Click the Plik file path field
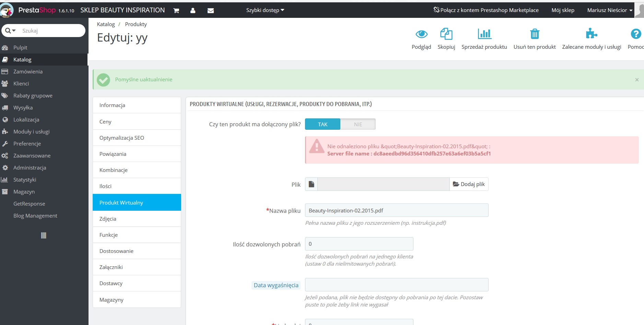 tap(383, 184)
